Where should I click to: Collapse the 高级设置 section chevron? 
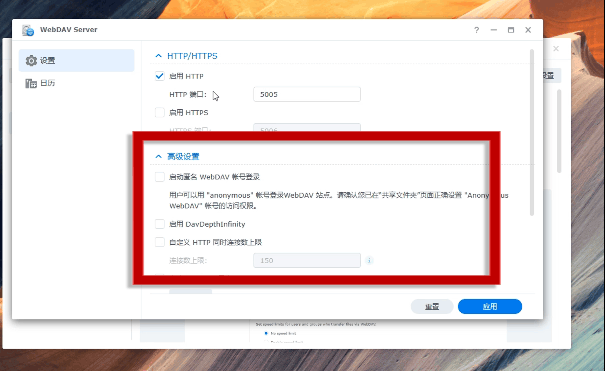tap(158, 156)
